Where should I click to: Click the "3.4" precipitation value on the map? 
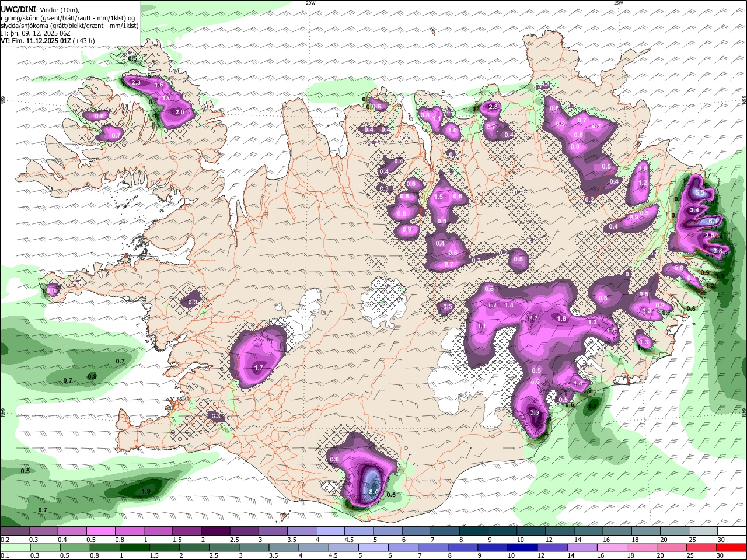(x=694, y=210)
